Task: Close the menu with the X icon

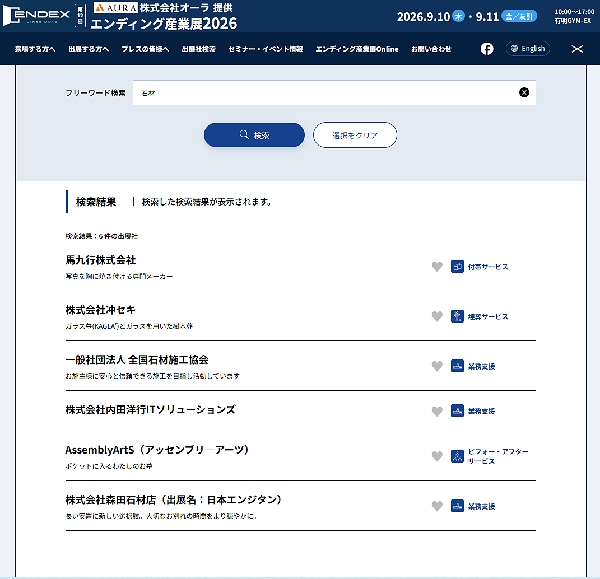Action: 577,49
